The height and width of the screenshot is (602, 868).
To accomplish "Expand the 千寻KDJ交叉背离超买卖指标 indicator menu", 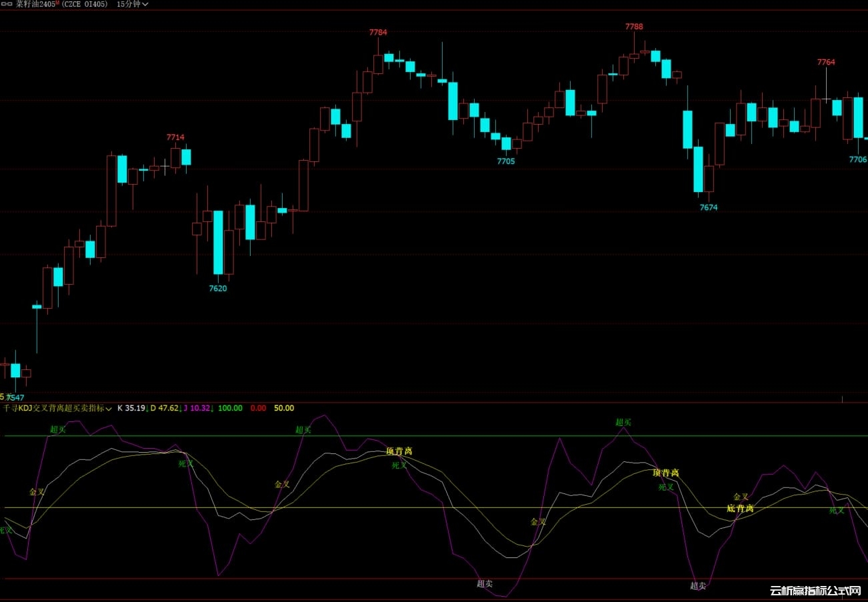I will 109,408.
